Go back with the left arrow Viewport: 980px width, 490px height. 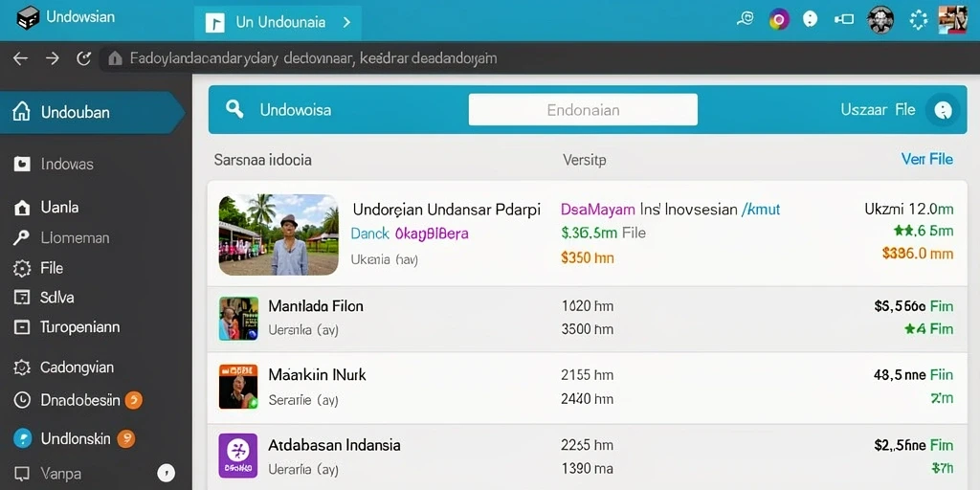[x=21, y=58]
